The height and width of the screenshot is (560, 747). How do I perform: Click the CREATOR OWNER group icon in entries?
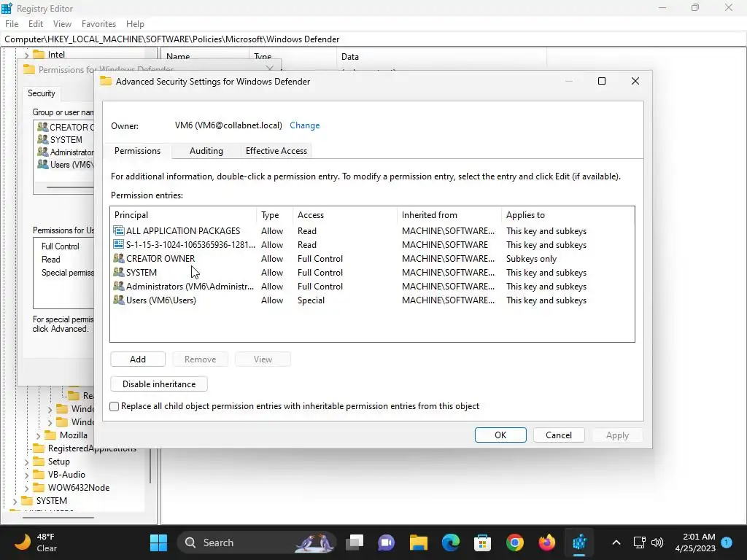click(119, 259)
